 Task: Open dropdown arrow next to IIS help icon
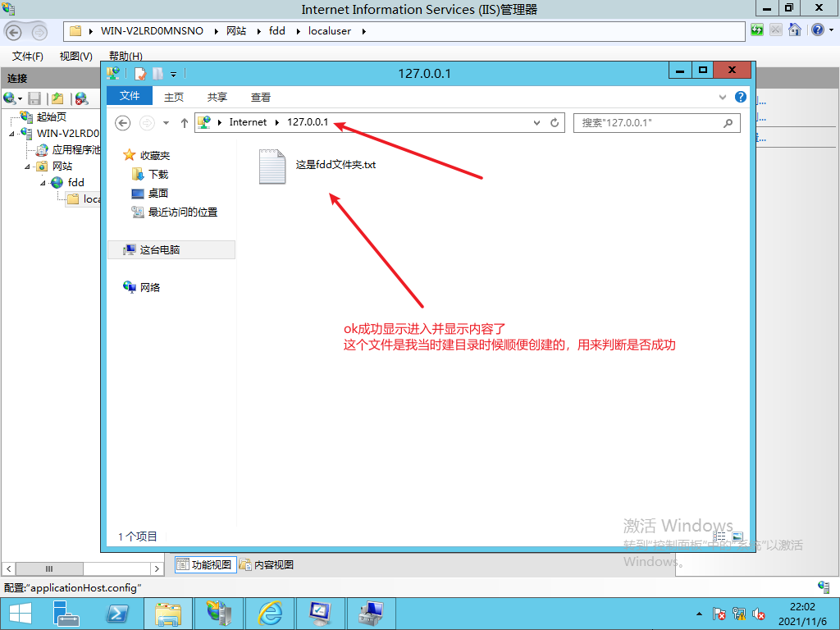(x=832, y=30)
